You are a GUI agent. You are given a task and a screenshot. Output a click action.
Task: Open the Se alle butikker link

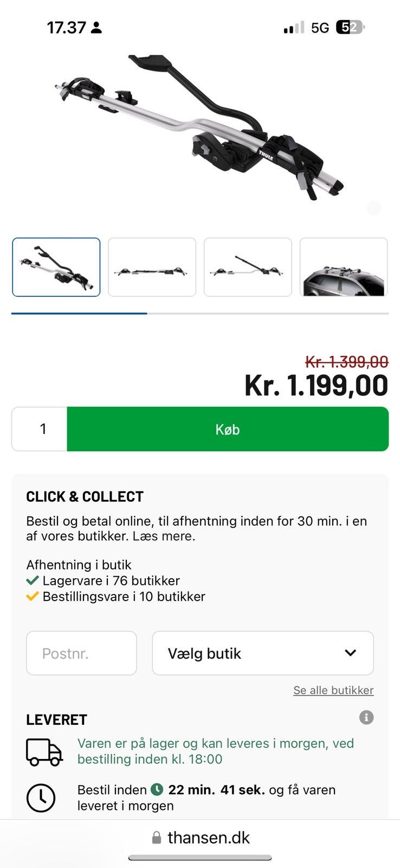[333, 690]
